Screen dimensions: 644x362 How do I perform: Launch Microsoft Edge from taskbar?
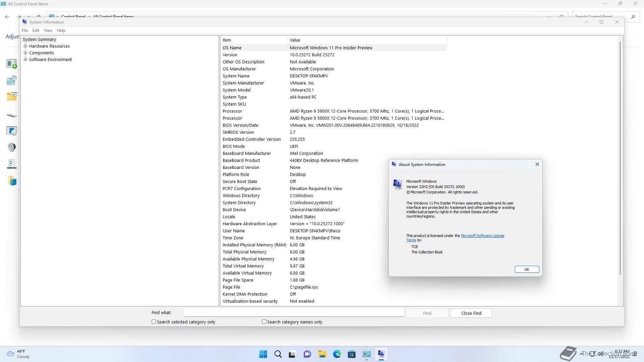coord(337,354)
